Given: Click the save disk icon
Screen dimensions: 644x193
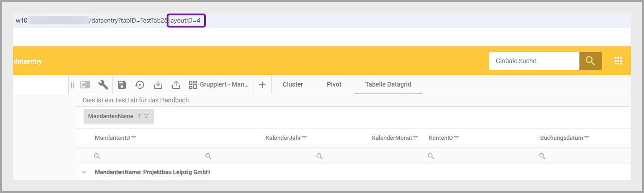Looking at the screenshot, I should point(121,85).
